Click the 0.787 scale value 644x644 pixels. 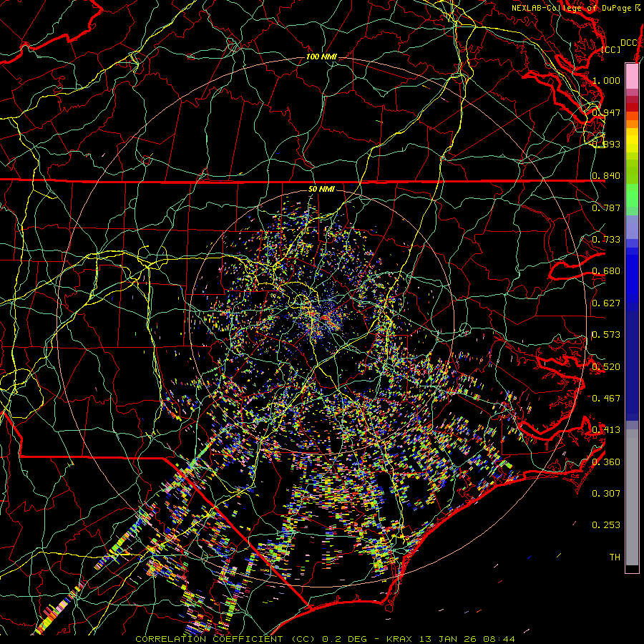(x=606, y=208)
